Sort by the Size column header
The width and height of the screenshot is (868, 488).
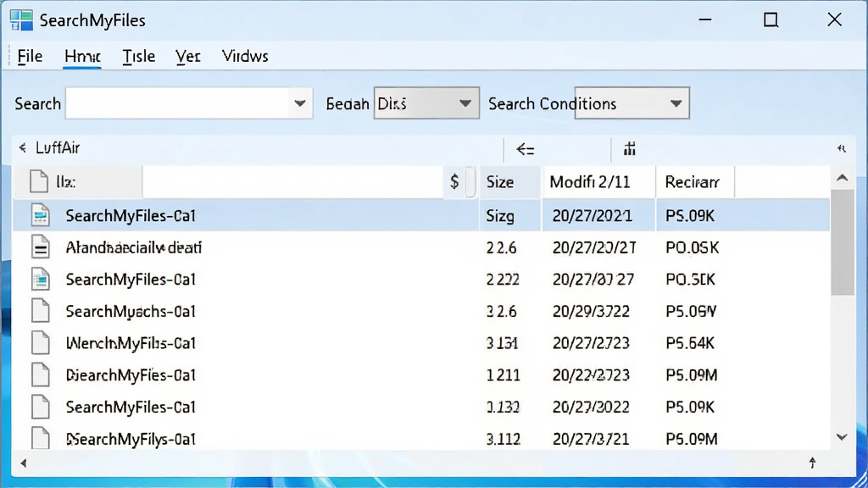[x=509, y=182]
